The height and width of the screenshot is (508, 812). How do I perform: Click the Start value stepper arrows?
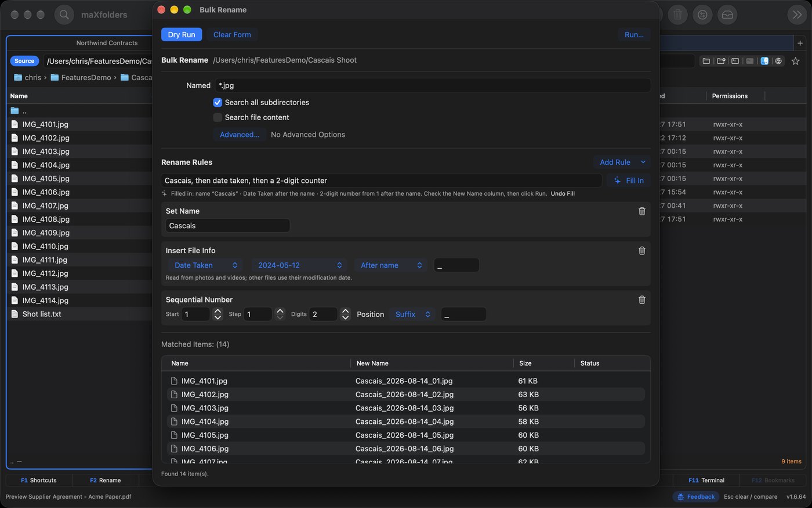(x=217, y=314)
